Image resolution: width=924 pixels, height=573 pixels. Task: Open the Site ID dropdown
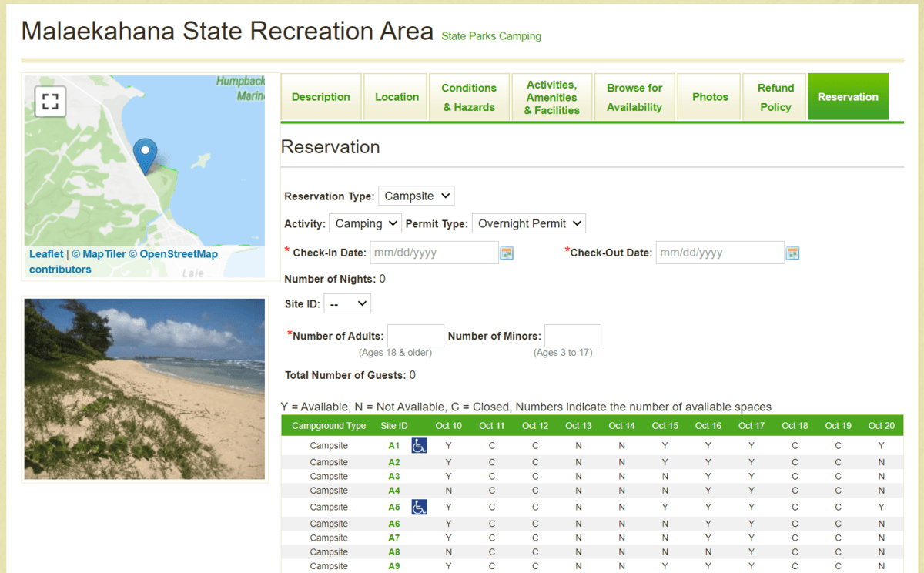pos(347,303)
